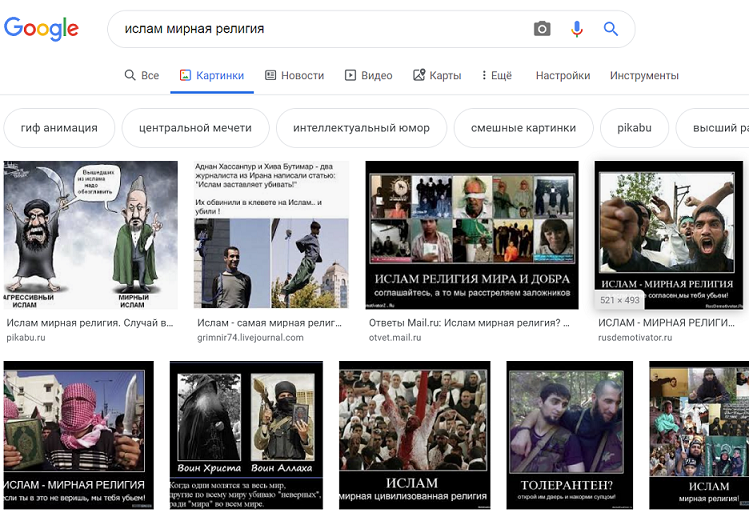Open the 'Воин Христа Воин Аллаха' thumbnail
Image resolution: width=749 pixels, height=513 pixels.
pyautogui.click(x=246, y=435)
